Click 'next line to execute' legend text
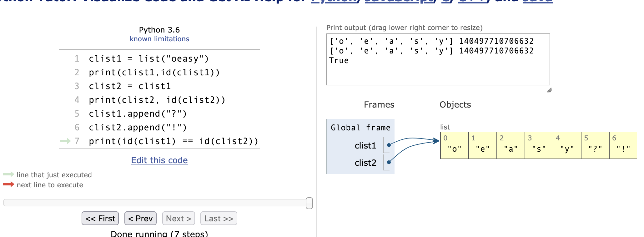Image resolution: width=644 pixels, height=237 pixels. click(x=50, y=185)
